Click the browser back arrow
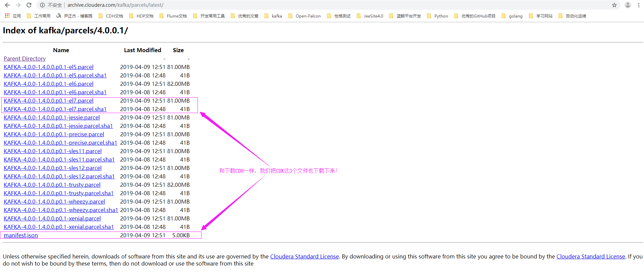This screenshot has width=644, height=280. (7, 5)
